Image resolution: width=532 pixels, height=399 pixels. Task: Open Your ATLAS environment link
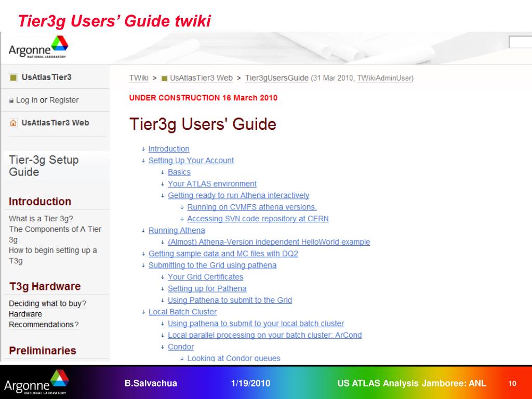[212, 184]
